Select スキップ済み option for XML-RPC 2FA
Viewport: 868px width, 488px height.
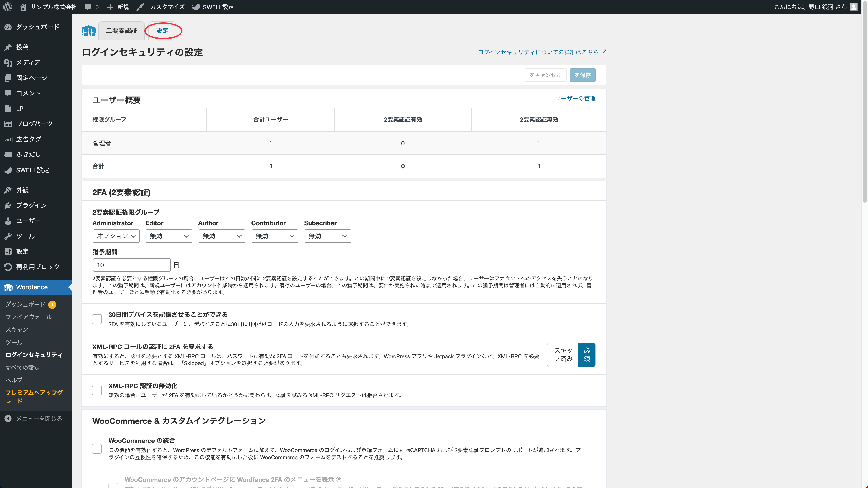click(563, 355)
